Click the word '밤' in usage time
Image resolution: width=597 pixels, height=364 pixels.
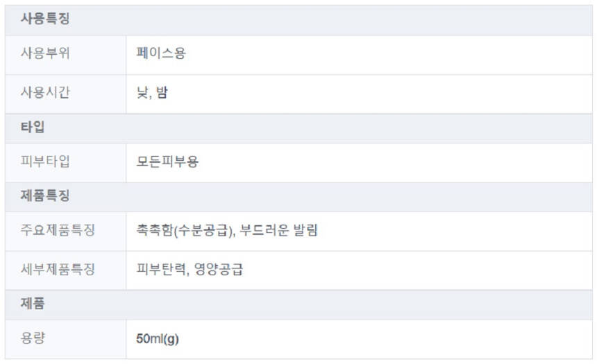click(x=162, y=92)
